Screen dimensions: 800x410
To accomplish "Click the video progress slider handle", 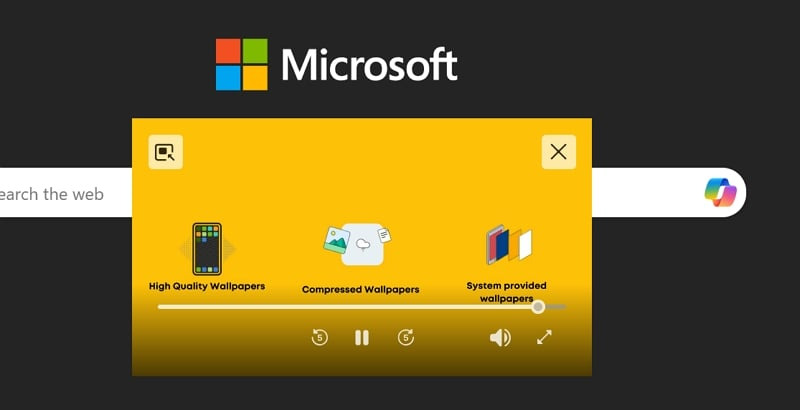I will 538,307.
